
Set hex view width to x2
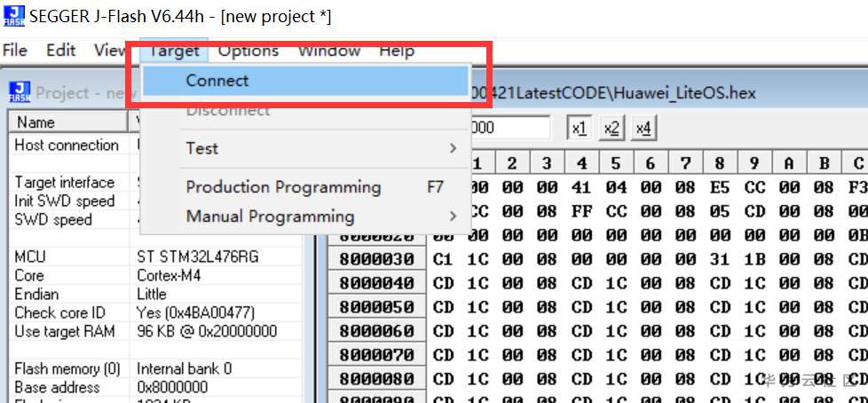(612, 129)
